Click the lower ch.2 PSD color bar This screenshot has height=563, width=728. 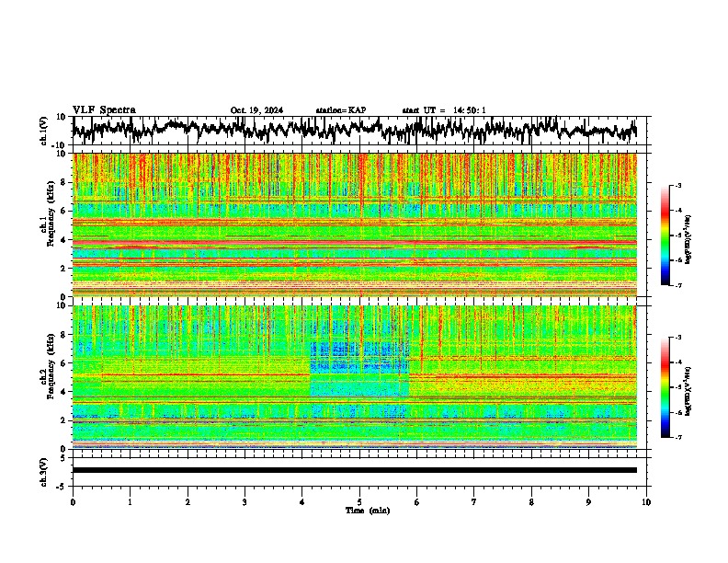(x=665, y=387)
